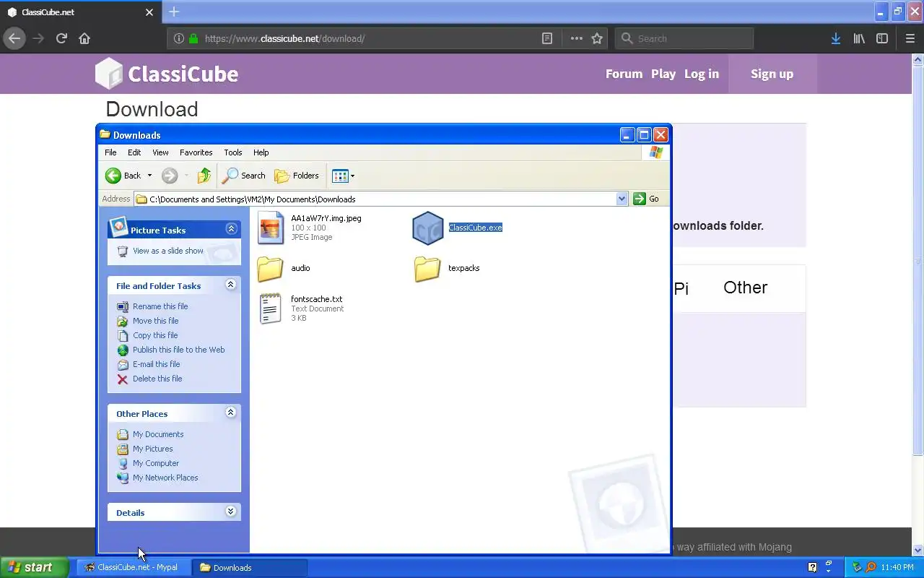Reload the ClassiCube page in browser
The height and width of the screenshot is (578, 924).
pyautogui.click(x=61, y=38)
